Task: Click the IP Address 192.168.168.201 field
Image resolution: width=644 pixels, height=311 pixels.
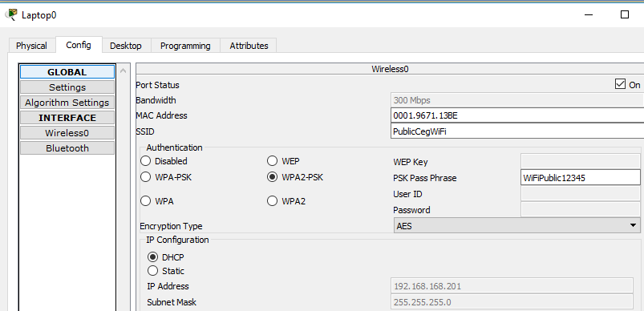Action: [x=512, y=286]
